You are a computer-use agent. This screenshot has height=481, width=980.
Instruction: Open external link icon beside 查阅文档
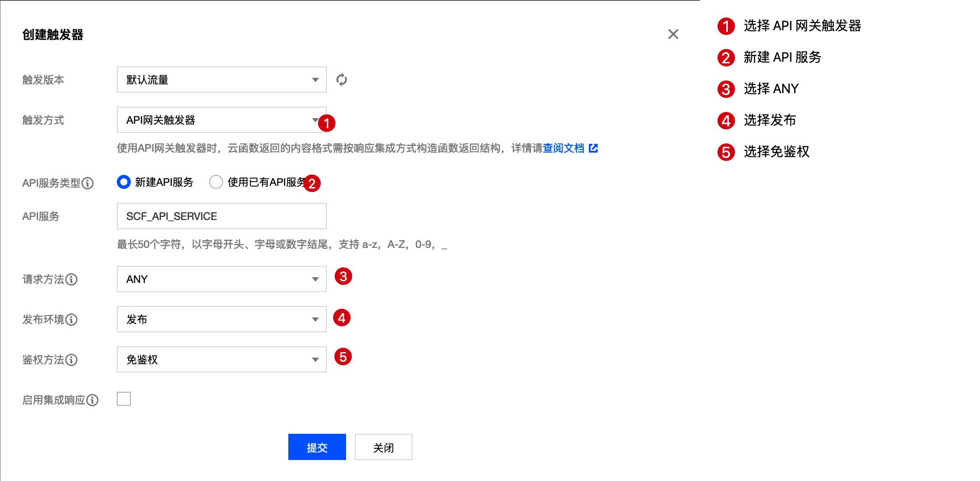pos(593,148)
